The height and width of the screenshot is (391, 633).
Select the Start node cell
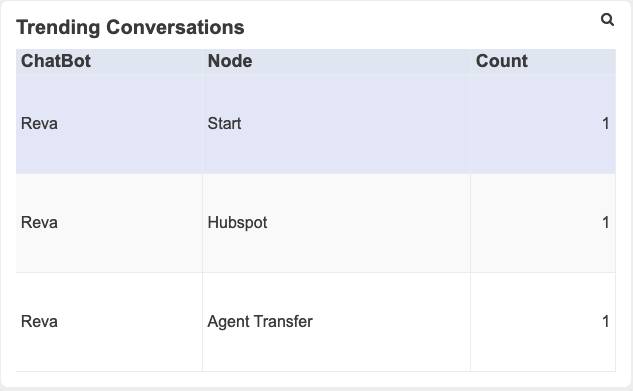pos(336,124)
